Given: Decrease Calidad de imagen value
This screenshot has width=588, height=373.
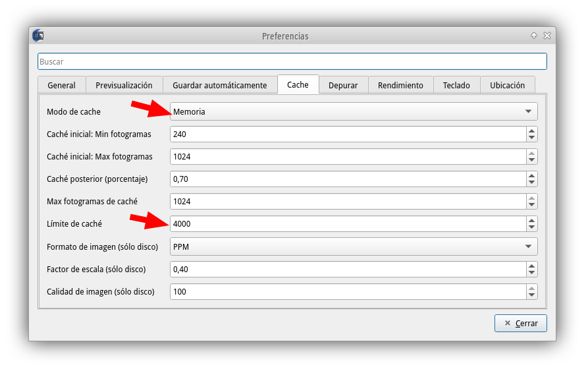Looking at the screenshot, I should click(531, 295).
